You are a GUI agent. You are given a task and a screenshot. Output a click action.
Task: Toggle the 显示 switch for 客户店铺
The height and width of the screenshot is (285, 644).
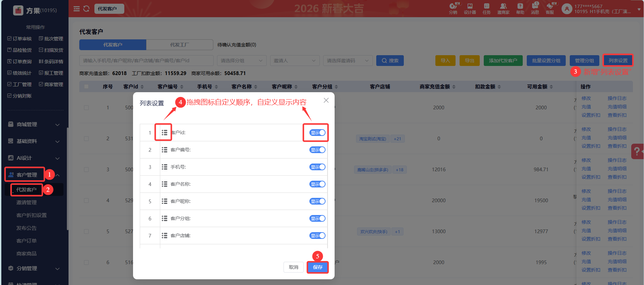317,236
